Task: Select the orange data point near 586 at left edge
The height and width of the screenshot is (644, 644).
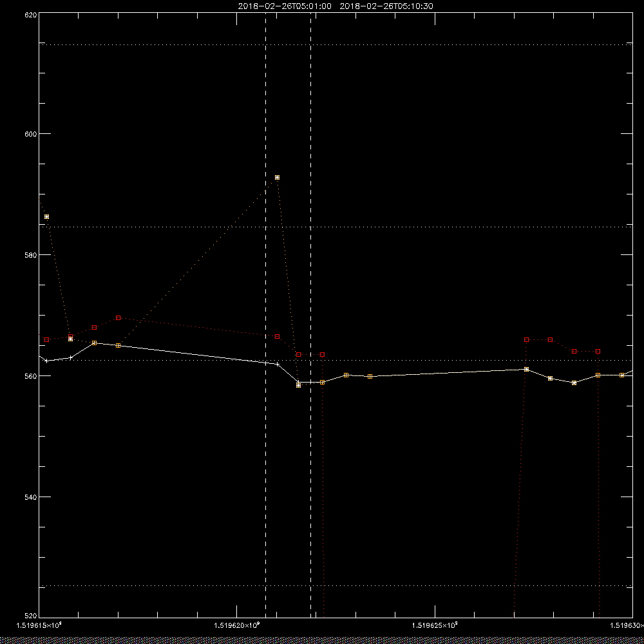Action: (47, 216)
